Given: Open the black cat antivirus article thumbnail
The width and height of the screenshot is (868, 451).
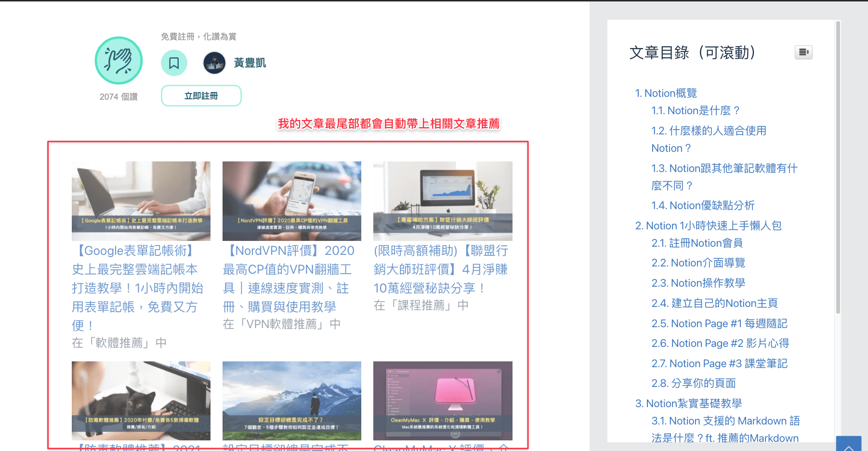Looking at the screenshot, I should click(141, 401).
